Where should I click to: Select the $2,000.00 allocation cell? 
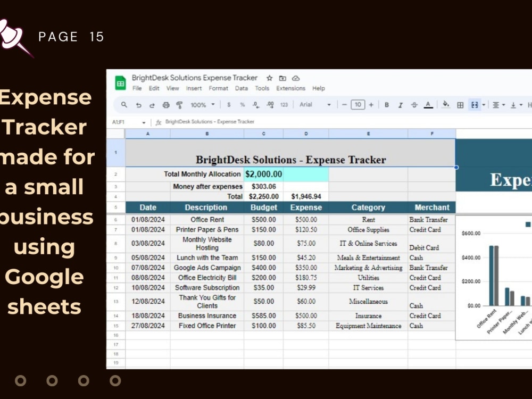[x=264, y=174]
